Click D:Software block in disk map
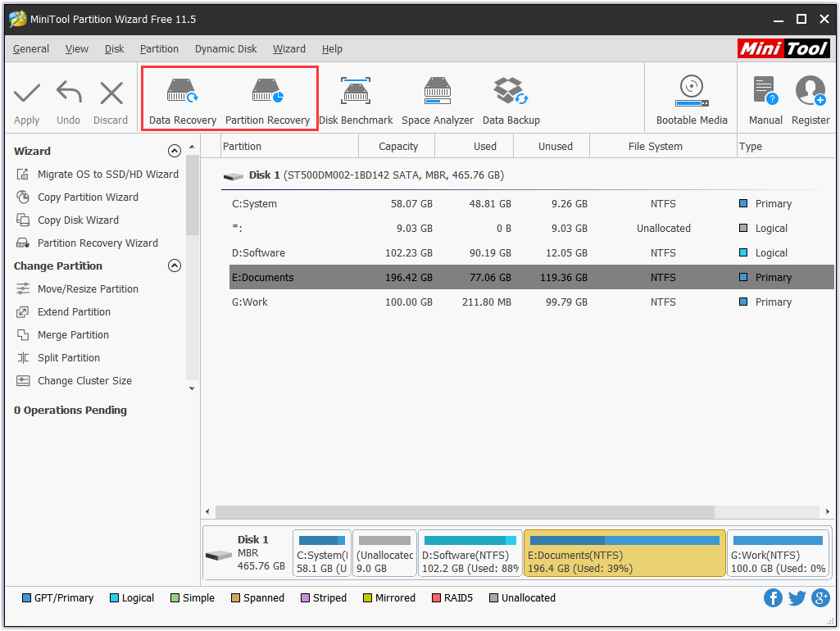840x631 pixels. pos(470,553)
